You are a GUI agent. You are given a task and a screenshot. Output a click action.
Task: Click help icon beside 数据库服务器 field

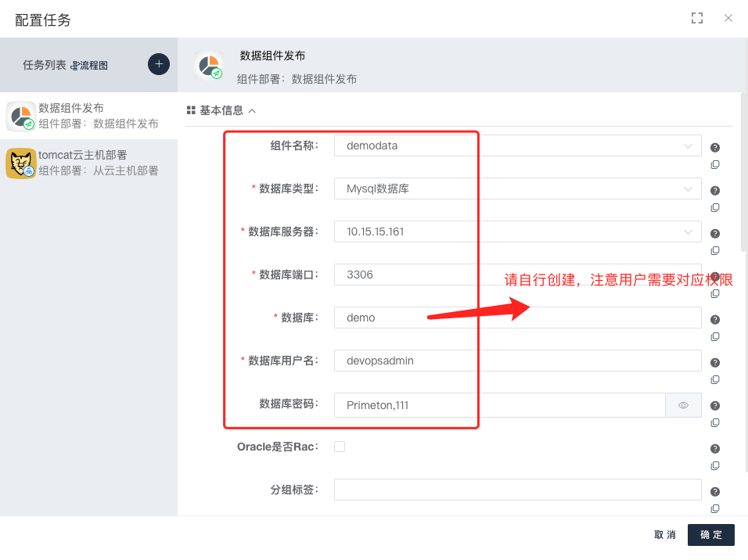tap(714, 234)
